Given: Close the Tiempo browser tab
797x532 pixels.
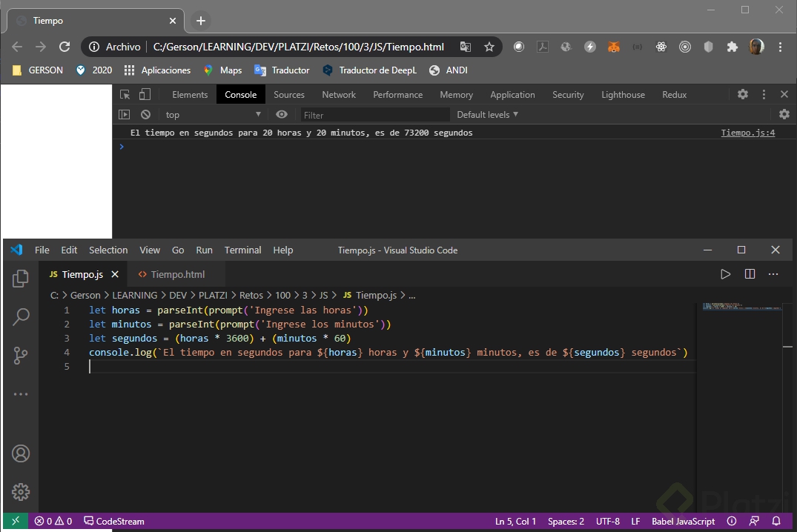Looking at the screenshot, I should click(172, 21).
